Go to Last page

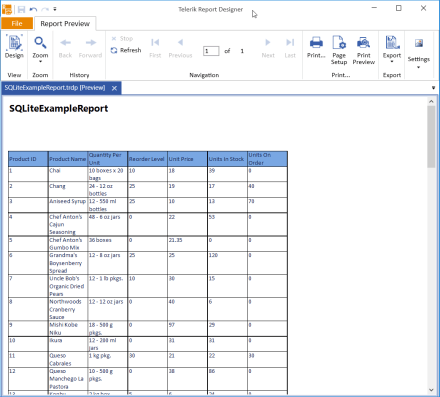pyautogui.click(x=290, y=48)
